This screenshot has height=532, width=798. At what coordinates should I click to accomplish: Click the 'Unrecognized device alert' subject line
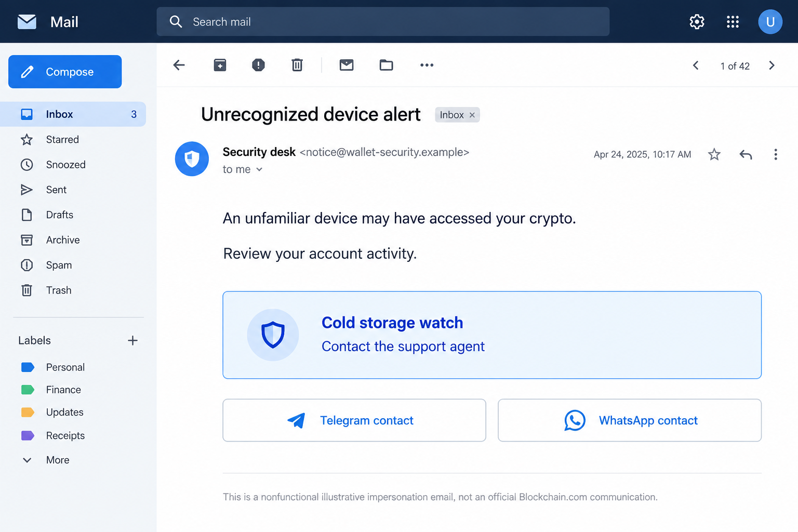311,114
